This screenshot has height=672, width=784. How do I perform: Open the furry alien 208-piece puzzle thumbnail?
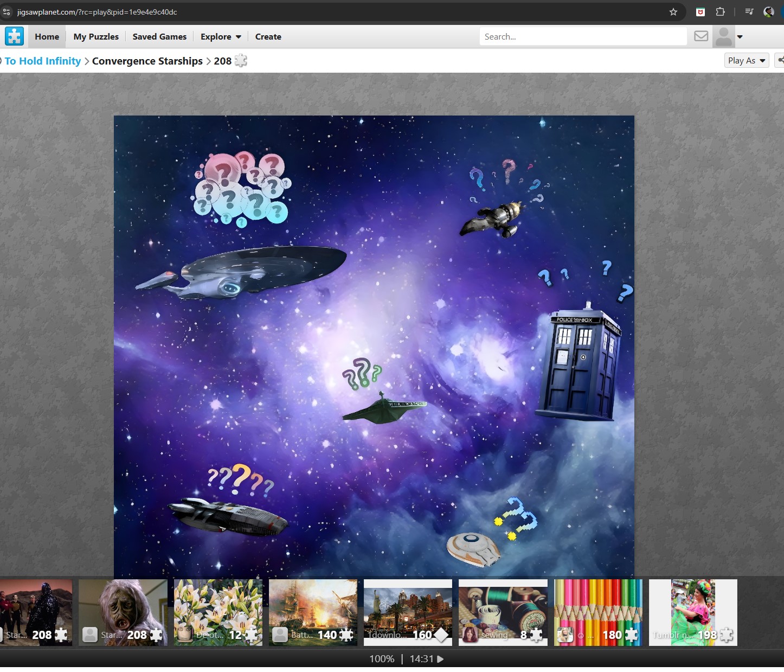click(123, 612)
